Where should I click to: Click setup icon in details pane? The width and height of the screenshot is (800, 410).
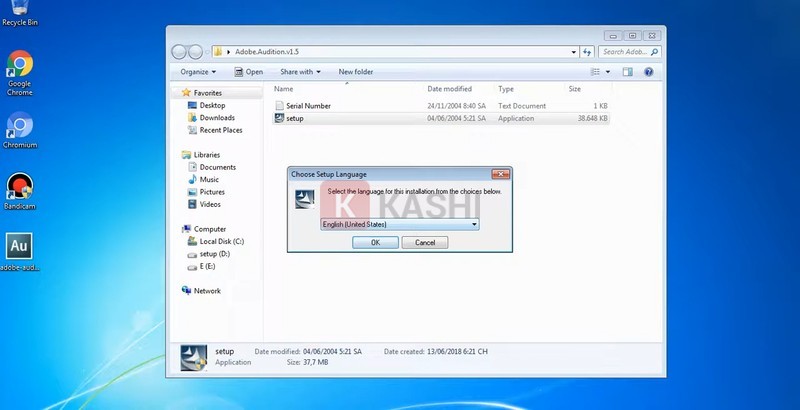point(194,357)
